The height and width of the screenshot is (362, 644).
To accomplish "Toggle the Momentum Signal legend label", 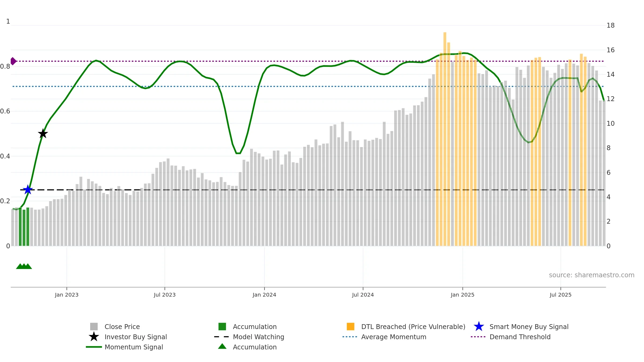I will 134,347.
